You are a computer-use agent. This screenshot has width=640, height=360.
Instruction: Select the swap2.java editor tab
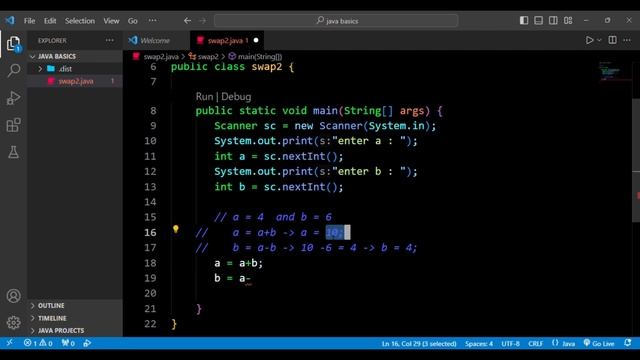click(226, 40)
